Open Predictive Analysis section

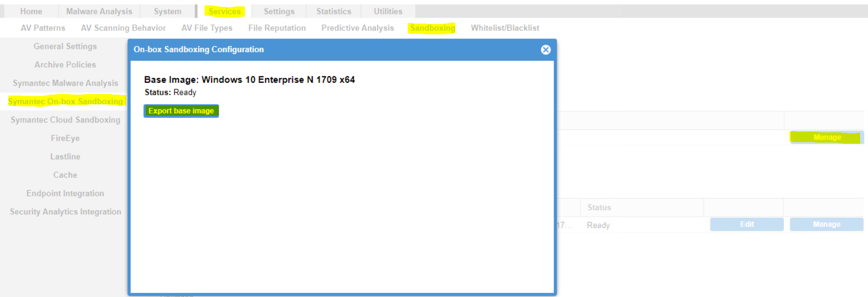[358, 28]
